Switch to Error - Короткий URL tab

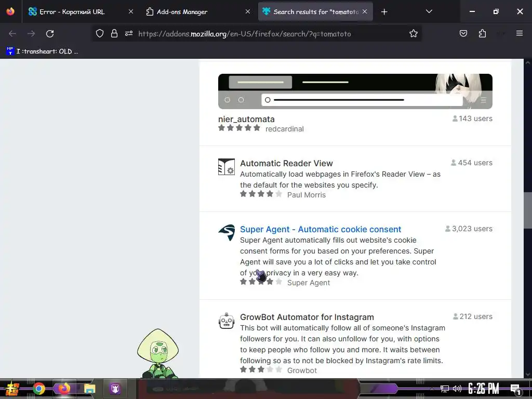79,11
